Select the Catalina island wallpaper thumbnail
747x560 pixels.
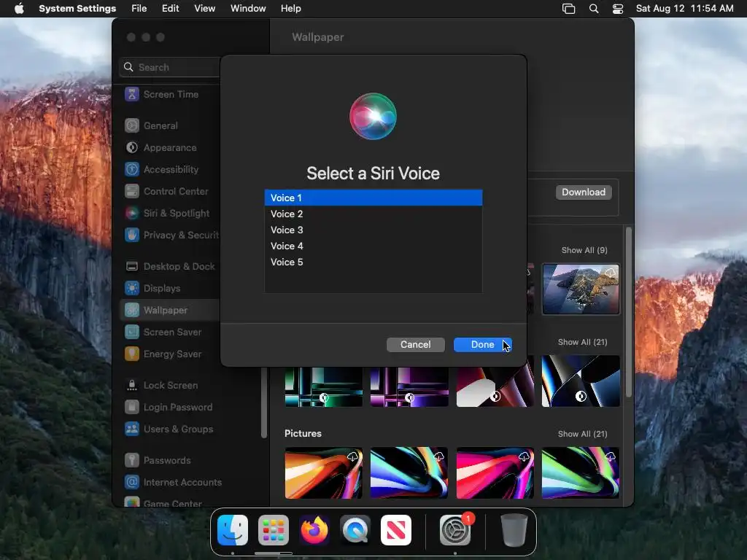581,289
